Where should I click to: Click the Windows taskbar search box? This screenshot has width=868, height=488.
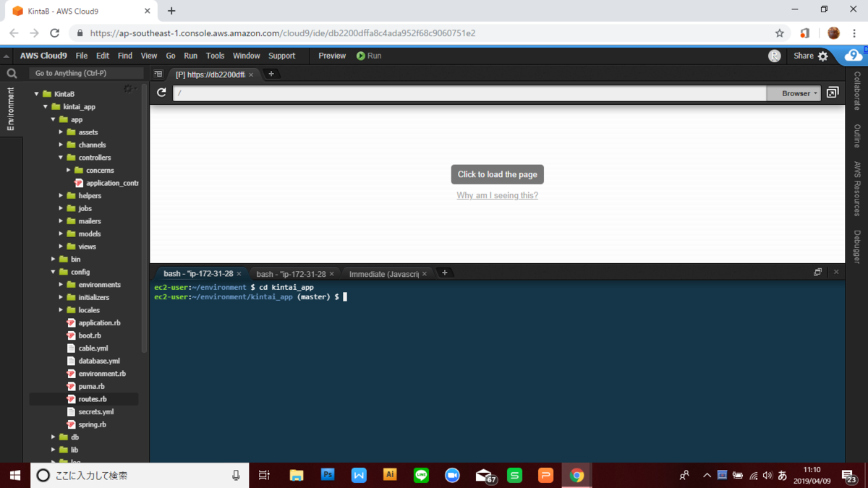[x=139, y=475]
